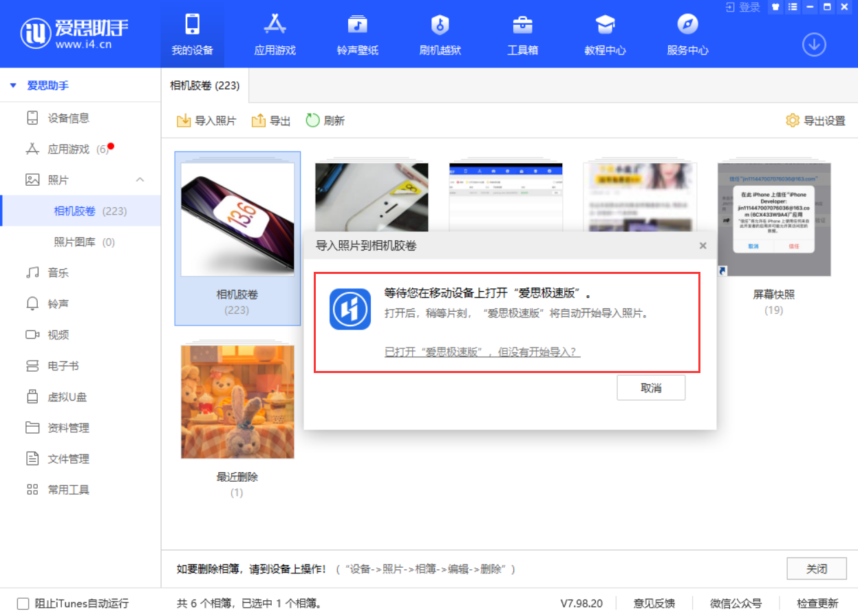
Task: Click the menu lines icon in the title bar
Action: click(x=793, y=7)
